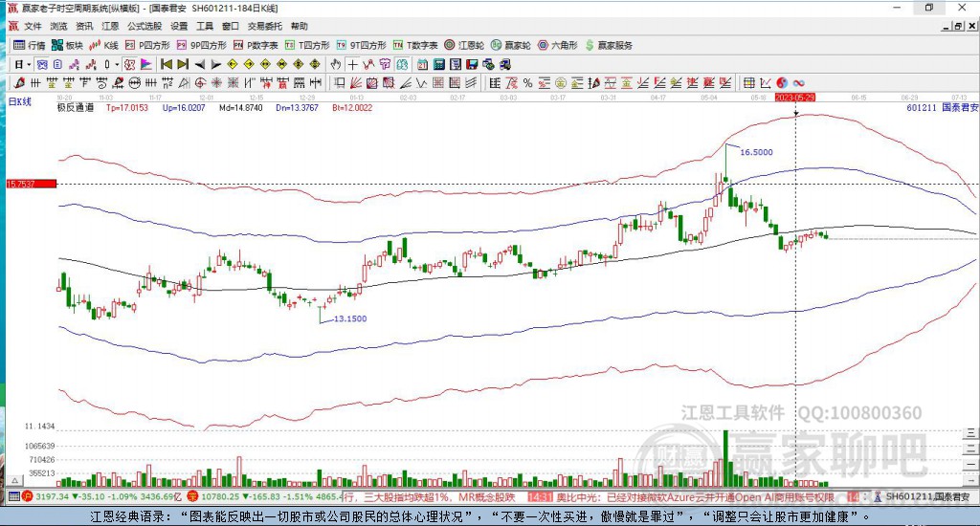The height and width of the screenshot is (526, 980).
Task: Toggle the crosshair cursor tool
Action: point(353,64)
